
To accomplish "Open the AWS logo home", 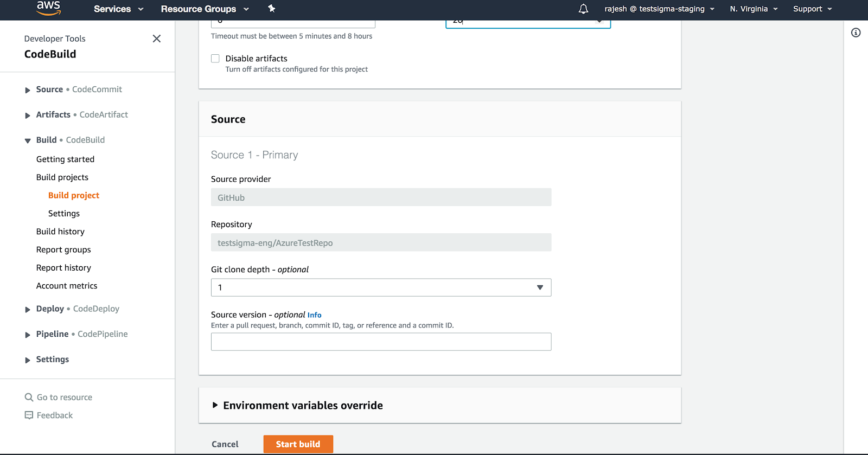I will pos(48,8).
